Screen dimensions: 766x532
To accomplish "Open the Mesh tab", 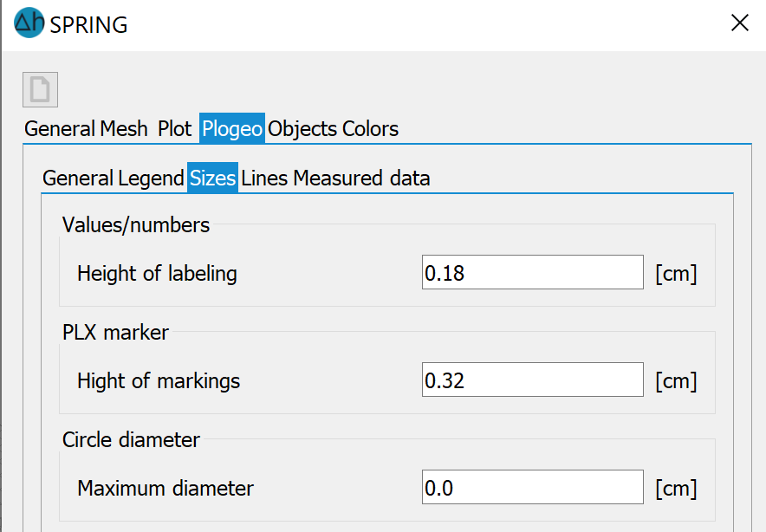I will coord(124,129).
